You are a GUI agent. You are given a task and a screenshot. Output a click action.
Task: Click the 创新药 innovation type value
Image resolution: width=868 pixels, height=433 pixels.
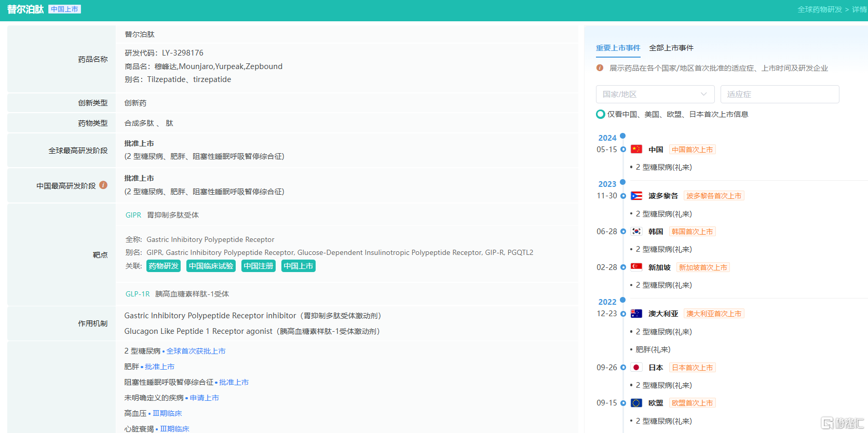135,103
